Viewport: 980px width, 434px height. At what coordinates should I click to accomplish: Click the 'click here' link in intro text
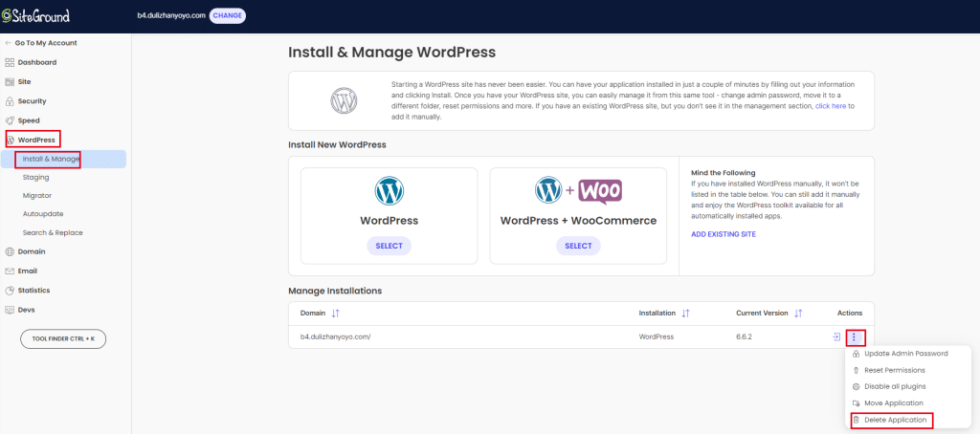(831, 106)
